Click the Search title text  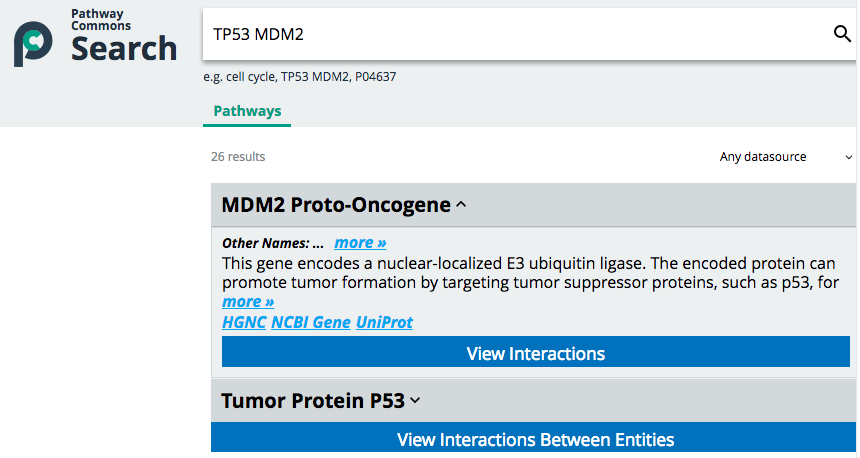pyautogui.click(x=124, y=49)
